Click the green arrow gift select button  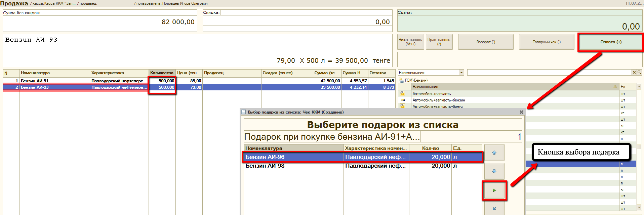click(494, 190)
